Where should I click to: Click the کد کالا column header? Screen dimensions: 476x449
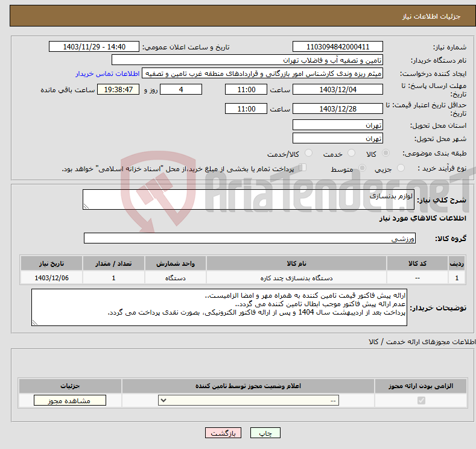(417, 263)
